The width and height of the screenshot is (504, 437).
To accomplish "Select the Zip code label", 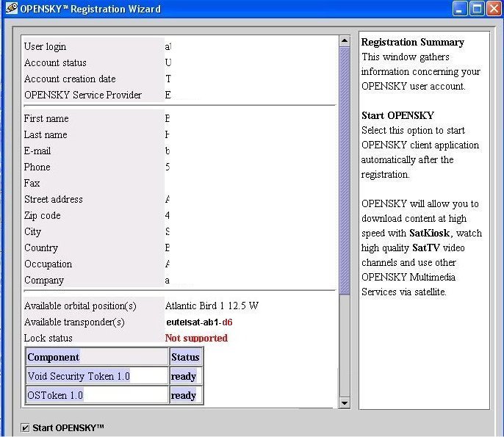I will [x=42, y=215].
